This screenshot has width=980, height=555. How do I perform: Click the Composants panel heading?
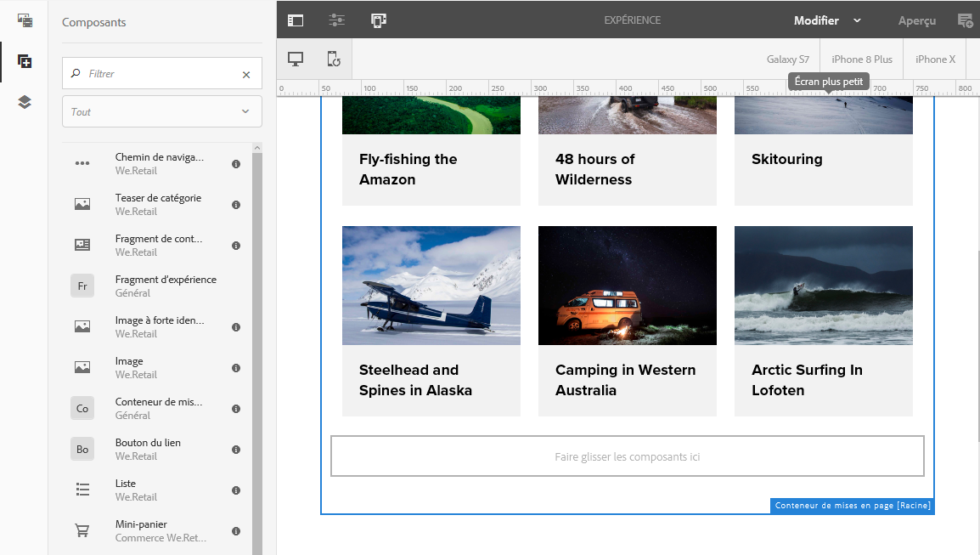tap(93, 23)
